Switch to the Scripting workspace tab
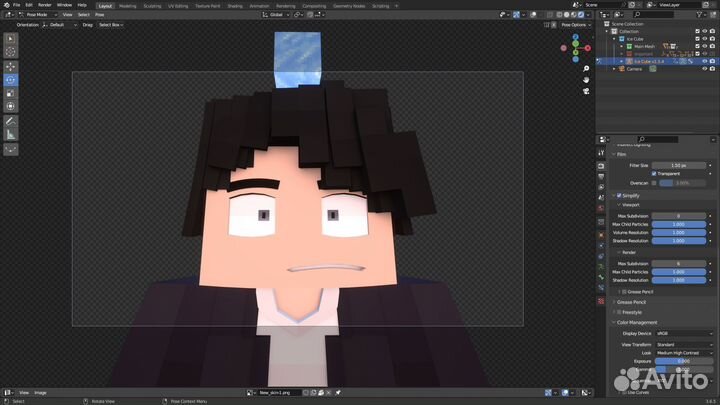This screenshot has height=405, width=720. click(380, 6)
